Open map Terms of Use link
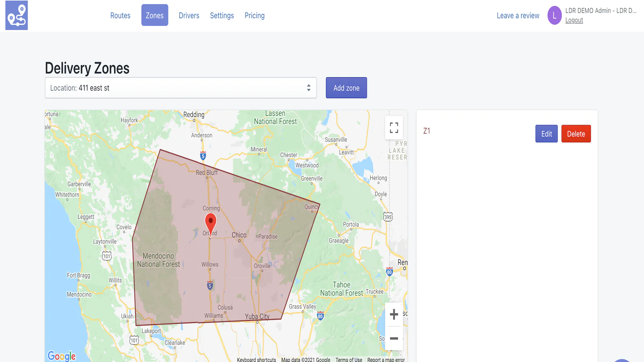Viewport: 644px width, 362px height. pos(349,360)
